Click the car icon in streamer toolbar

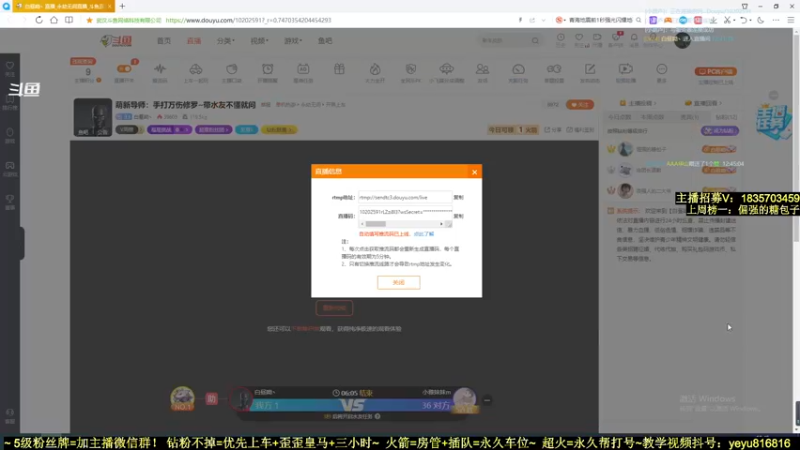pyautogui.click(x=195, y=69)
